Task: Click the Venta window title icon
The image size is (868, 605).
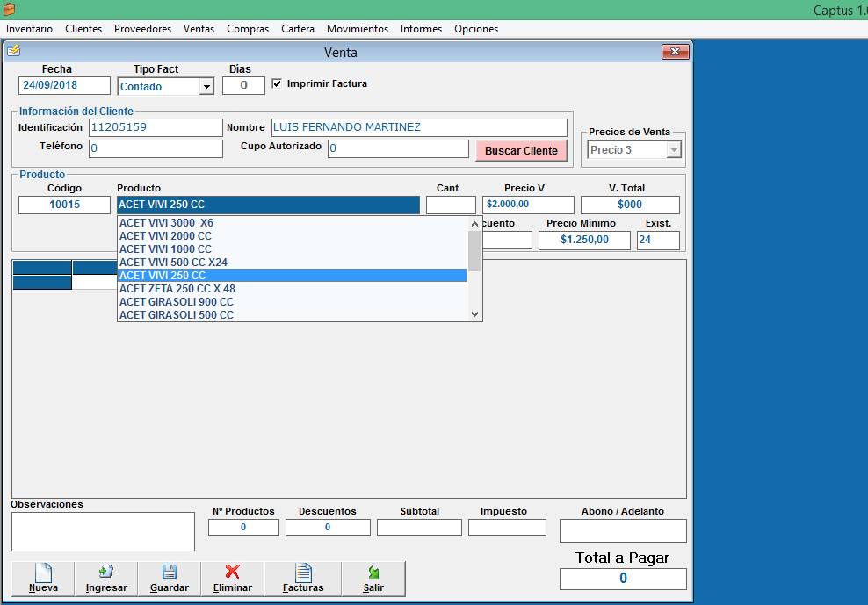Action: point(13,51)
